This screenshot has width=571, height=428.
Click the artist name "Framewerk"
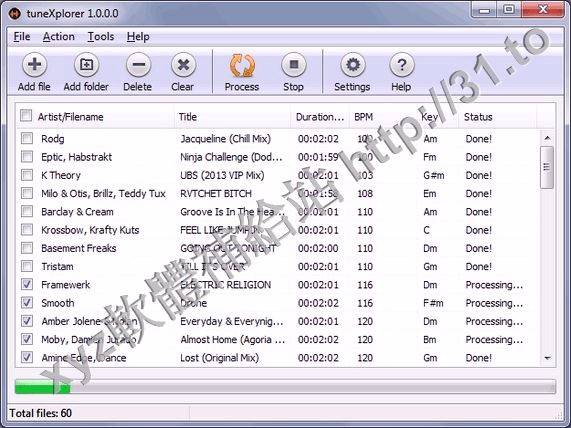coord(66,284)
